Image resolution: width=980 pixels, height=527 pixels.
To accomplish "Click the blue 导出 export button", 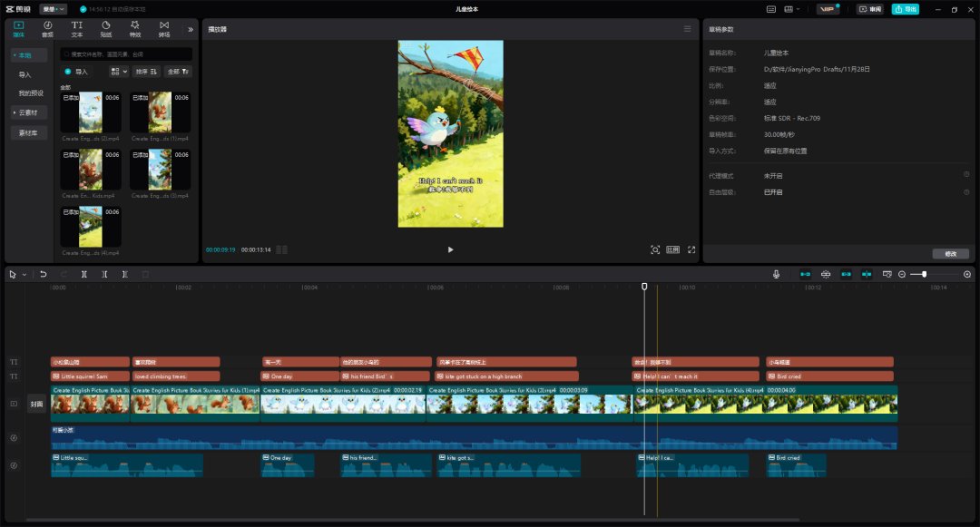I will pos(905,9).
